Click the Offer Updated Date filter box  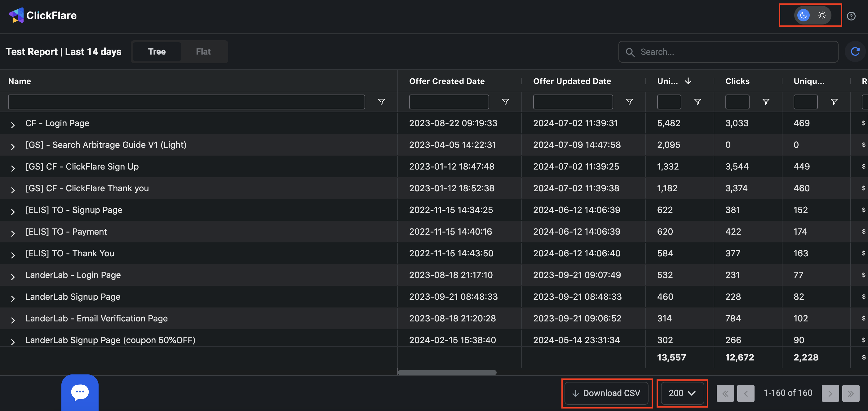coord(573,102)
